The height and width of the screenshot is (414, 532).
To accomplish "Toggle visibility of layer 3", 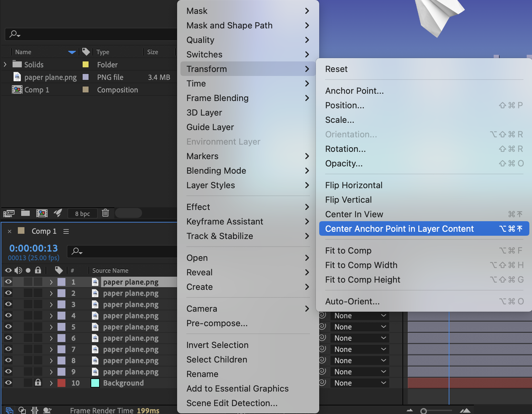I will pyautogui.click(x=8, y=304).
